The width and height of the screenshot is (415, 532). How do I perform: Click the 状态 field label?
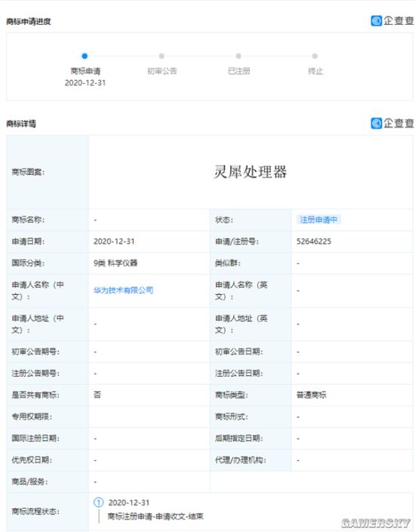tap(224, 220)
